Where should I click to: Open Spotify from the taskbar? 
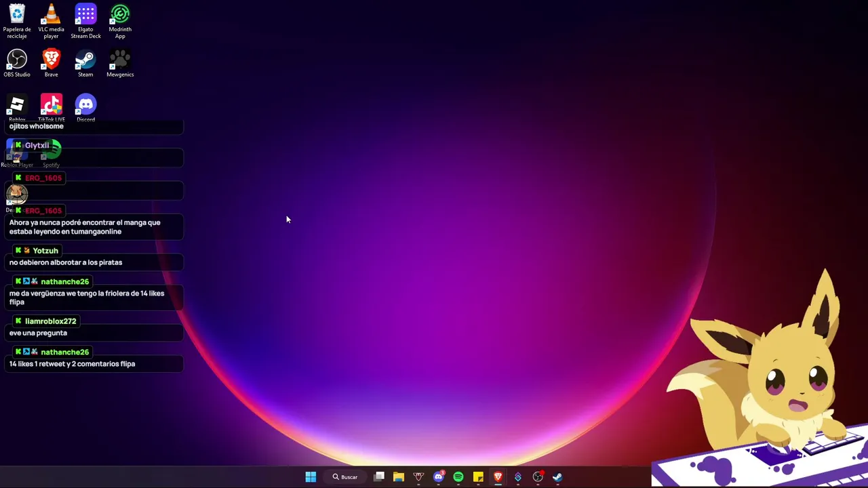458,477
